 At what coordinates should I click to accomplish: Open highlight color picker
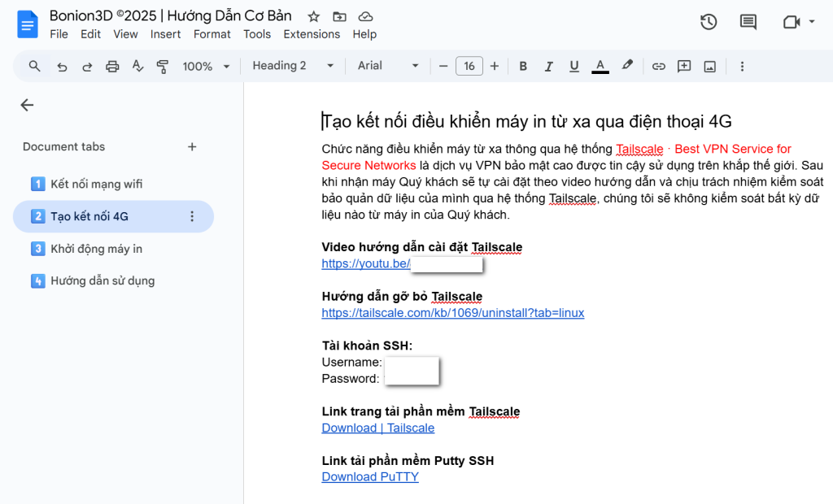point(627,65)
